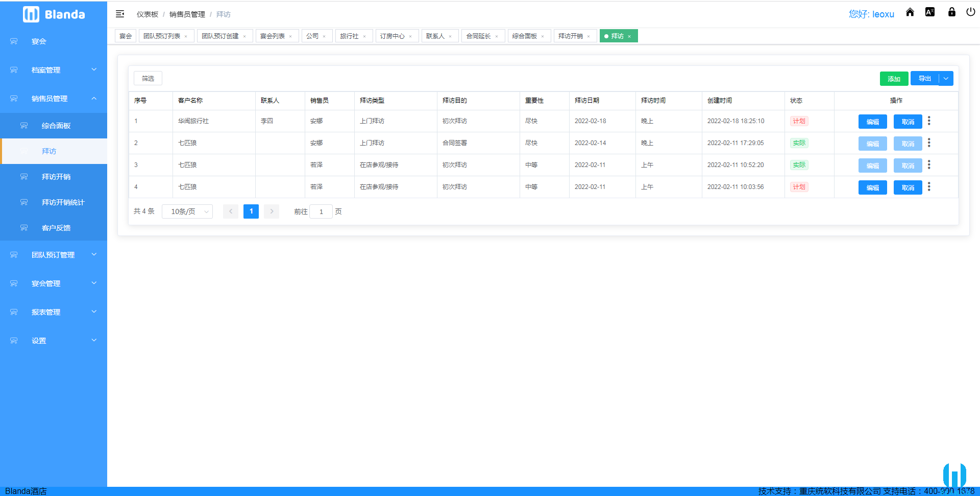Lock the screen using padlock icon
980x496 pixels.
pos(951,12)
